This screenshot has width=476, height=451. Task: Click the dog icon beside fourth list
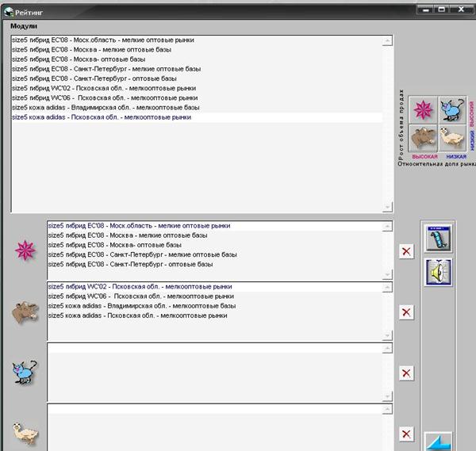pyautogui.click(x=25, y=433)
